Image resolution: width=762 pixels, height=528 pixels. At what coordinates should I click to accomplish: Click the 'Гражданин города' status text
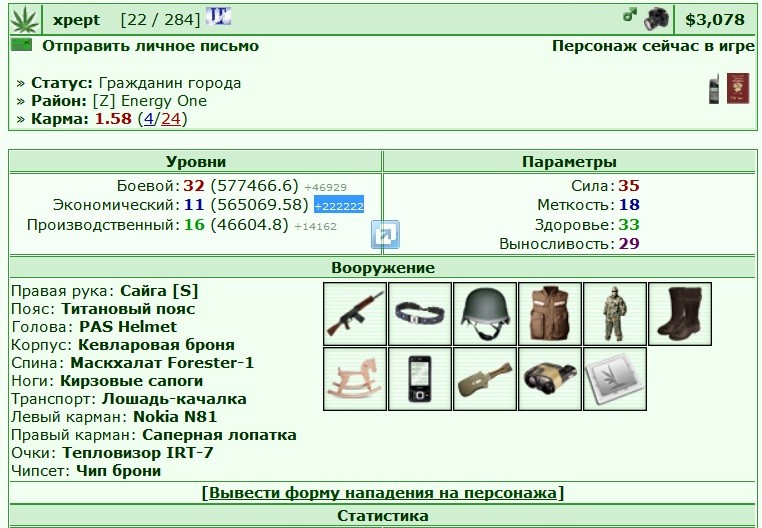[170, 83]
